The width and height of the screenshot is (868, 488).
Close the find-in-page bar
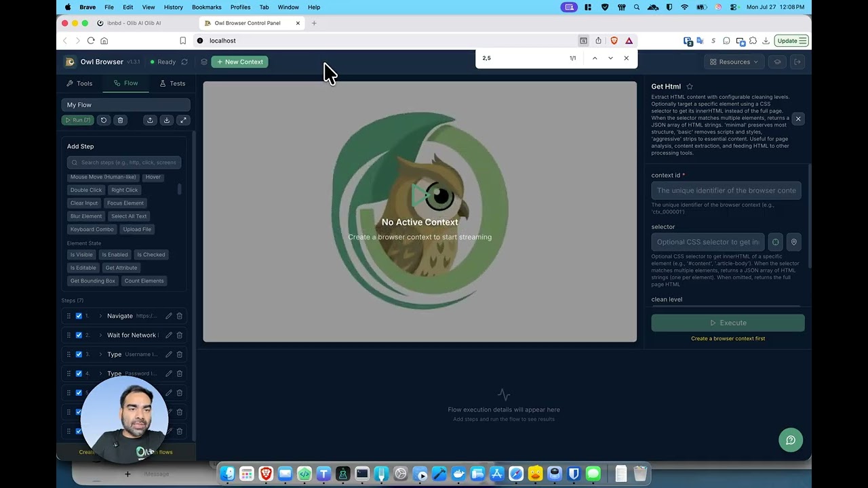pyautogui.click(x=626, y=58)
